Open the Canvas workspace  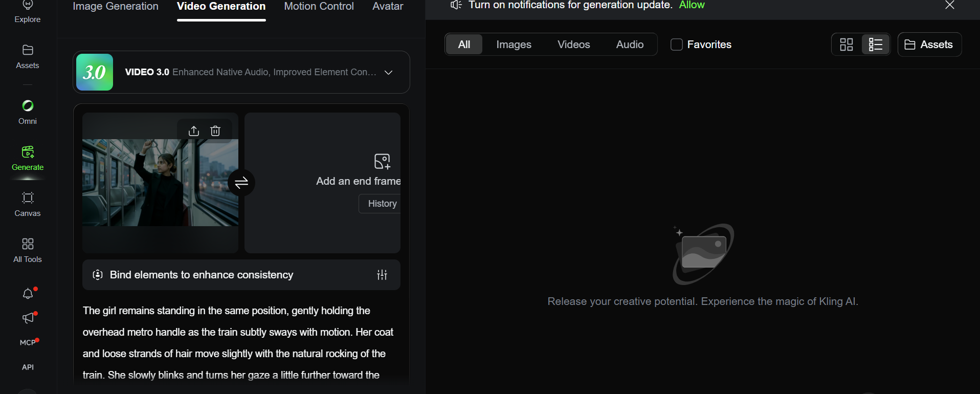pos(28,205)
